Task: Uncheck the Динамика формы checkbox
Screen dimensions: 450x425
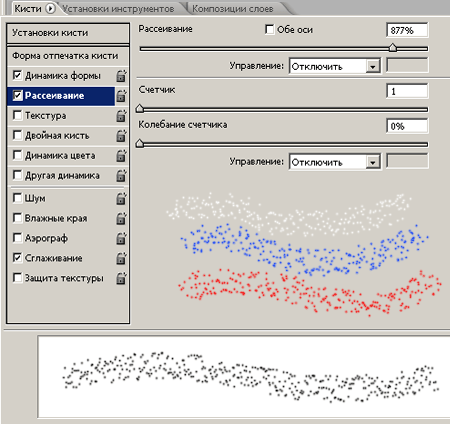Action: [17, 75]
